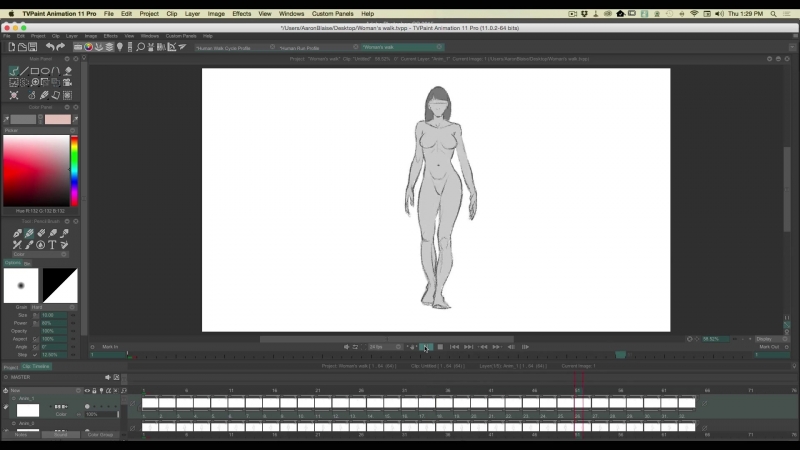This screenshot has height=450, width=800.
Task: Switch to the Project tab
Action: 10,367
